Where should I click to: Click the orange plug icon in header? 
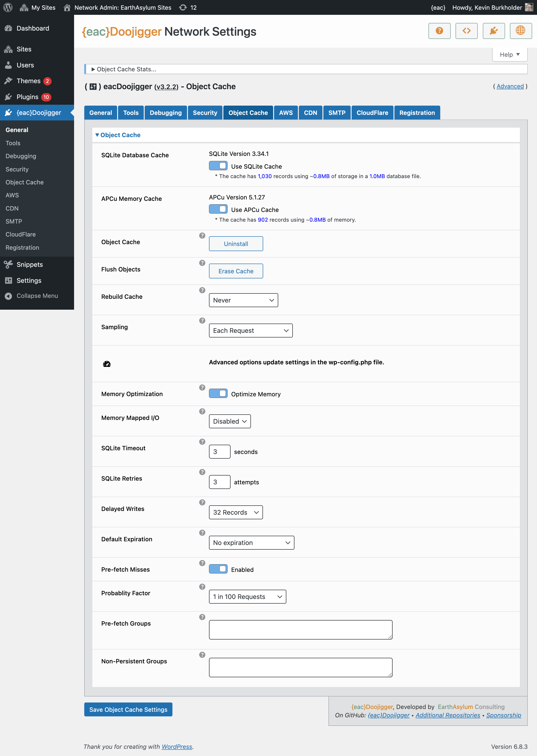click(x=493, y=31)
